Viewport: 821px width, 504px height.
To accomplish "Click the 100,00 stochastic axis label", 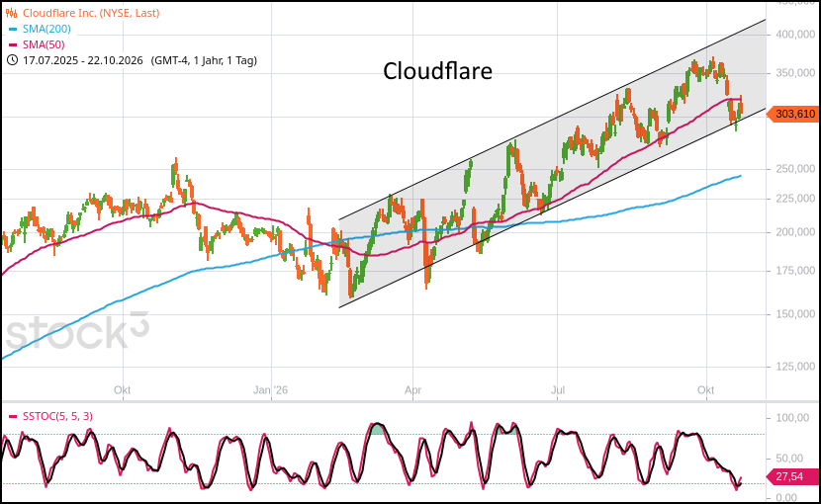I will 792,418.
